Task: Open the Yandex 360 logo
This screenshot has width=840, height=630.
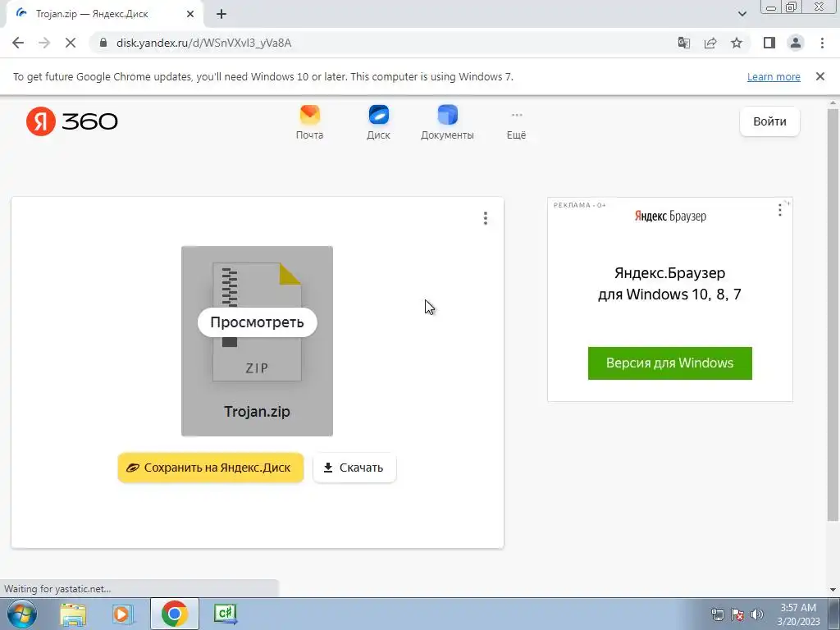Action: [72, 121]
